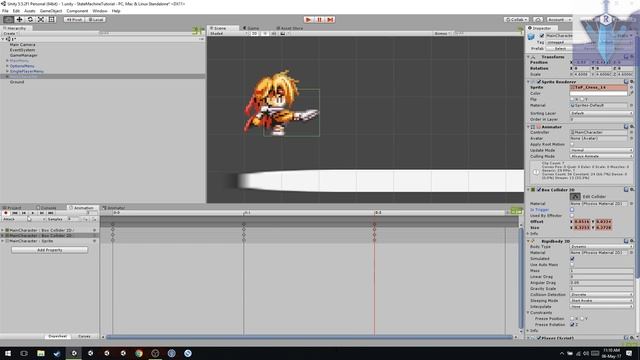Screen dimensions: 640x360
Task: Expand the SinglePlayerMenu hierarchy item
Action: point(7,71)
